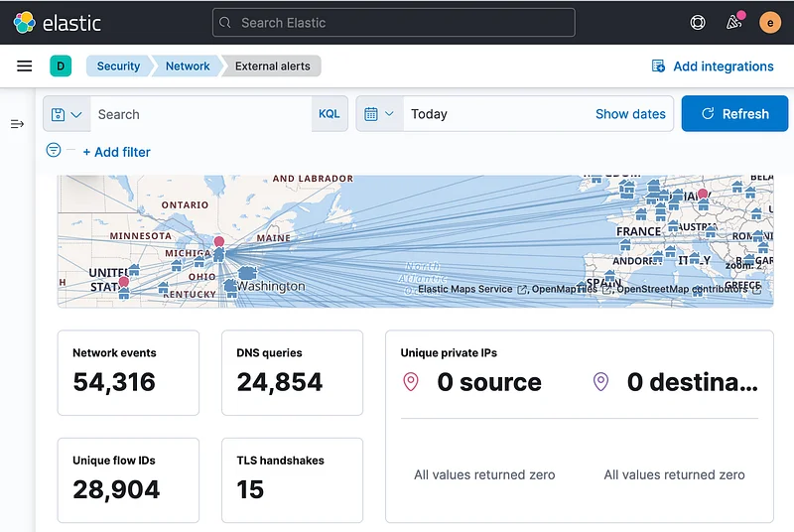The width and height of the screenshot is (794, 532).
Task: Expand the collapsed side panel arrow icon
Action: click(x=17, y=124)
